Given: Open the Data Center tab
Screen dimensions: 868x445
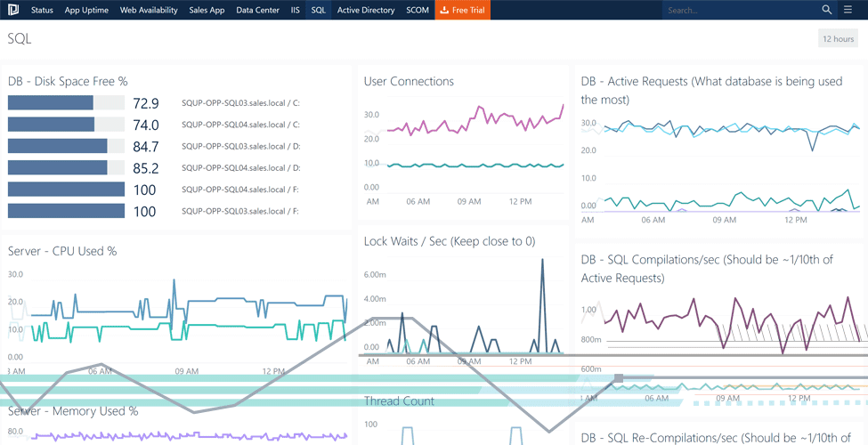Looking at the screenshot, I should coord(256,10).
